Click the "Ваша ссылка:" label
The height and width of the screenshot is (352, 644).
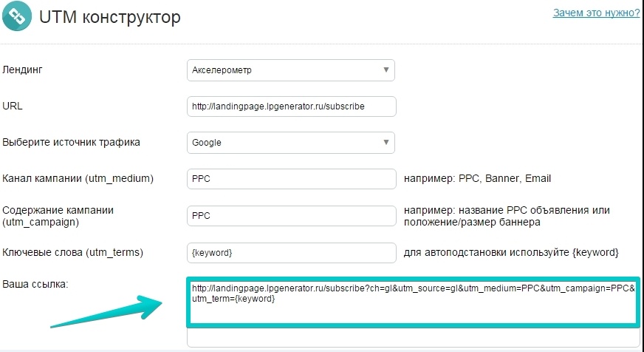[35, 284]
